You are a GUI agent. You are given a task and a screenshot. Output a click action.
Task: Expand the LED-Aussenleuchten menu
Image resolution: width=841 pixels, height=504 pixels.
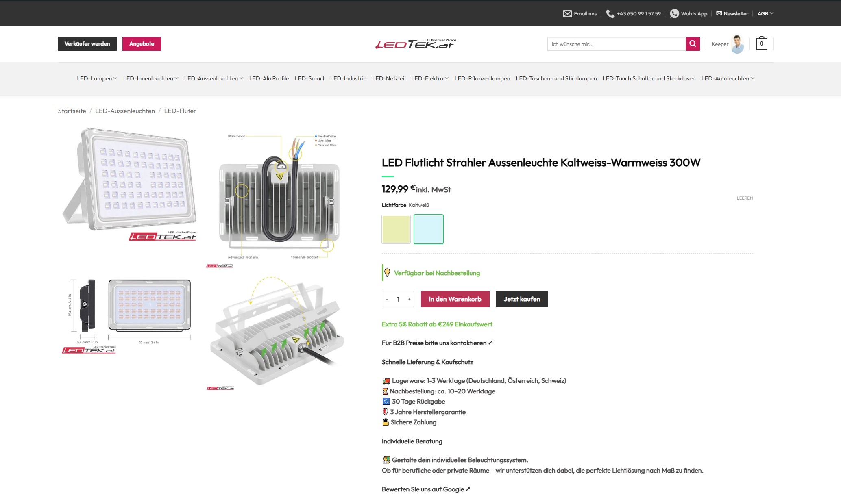(x=213, y=78)
